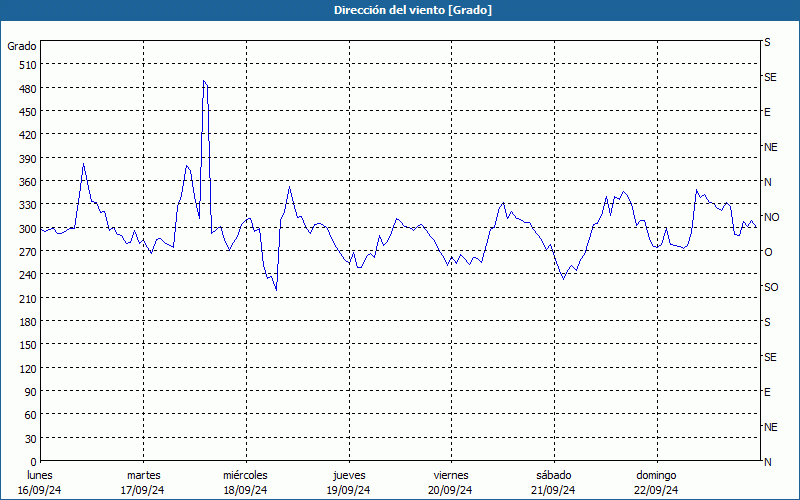Select the 390 y-axis tick label
Screen dimensions: 800x500
(x=28, y=159)
